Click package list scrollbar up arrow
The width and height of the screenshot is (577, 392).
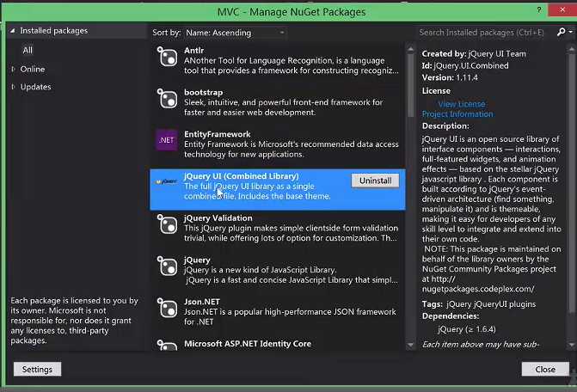pyautogui.click(x=411, y=48)
